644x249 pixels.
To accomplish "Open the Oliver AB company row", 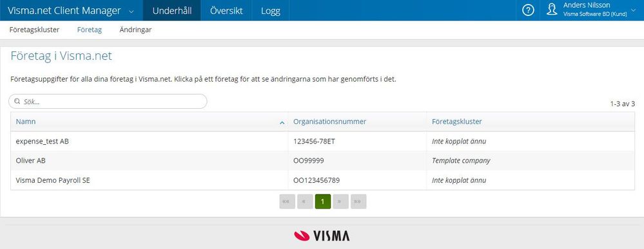I will 322,160.
